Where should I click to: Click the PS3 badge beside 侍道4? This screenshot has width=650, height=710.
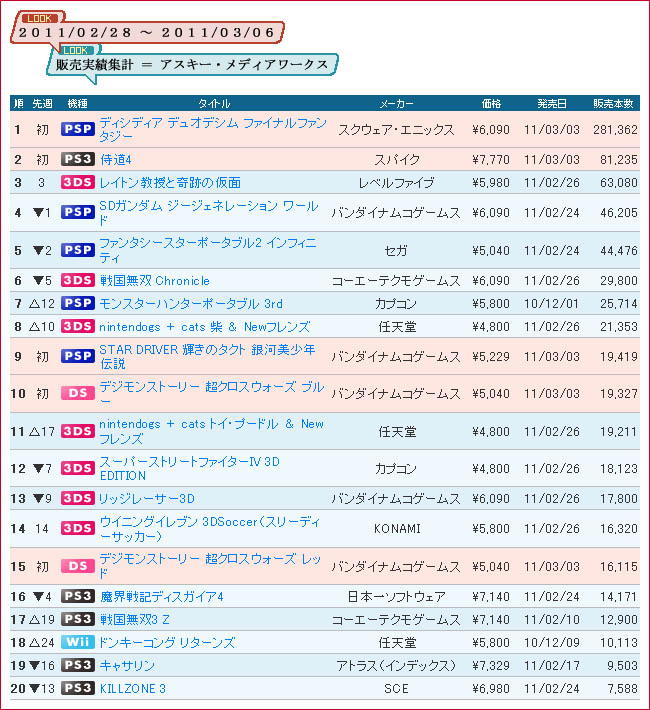[78, 159]
